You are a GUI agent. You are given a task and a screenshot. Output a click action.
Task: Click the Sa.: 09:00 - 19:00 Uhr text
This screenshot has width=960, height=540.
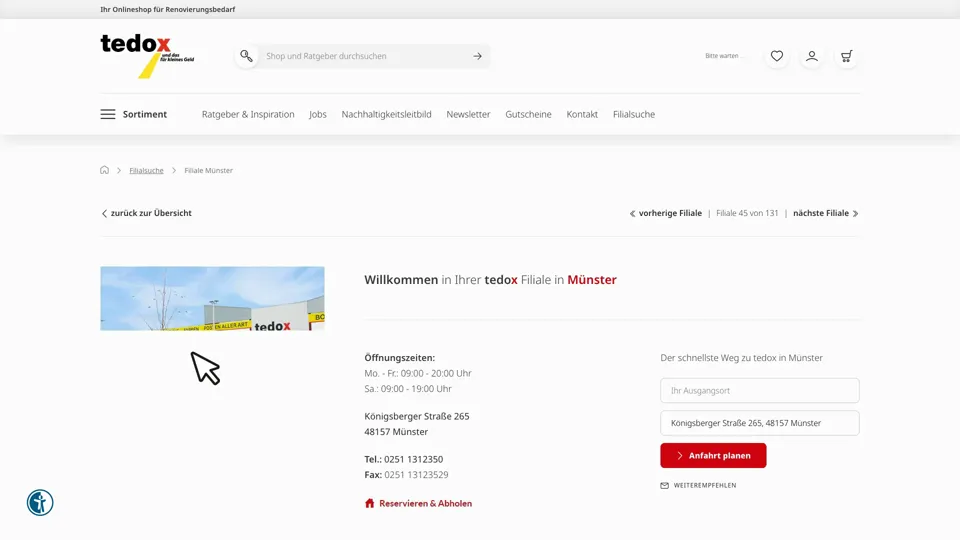pyautogui.click(x=408, y=389)
